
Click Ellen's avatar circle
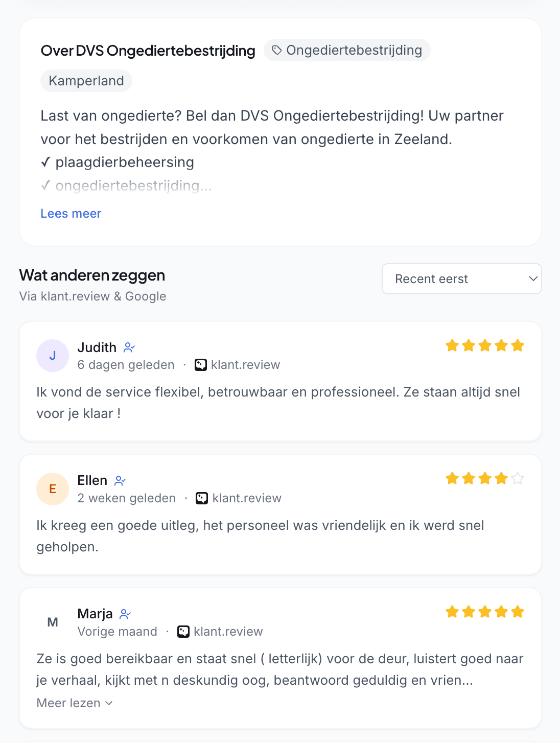(53, 489)
